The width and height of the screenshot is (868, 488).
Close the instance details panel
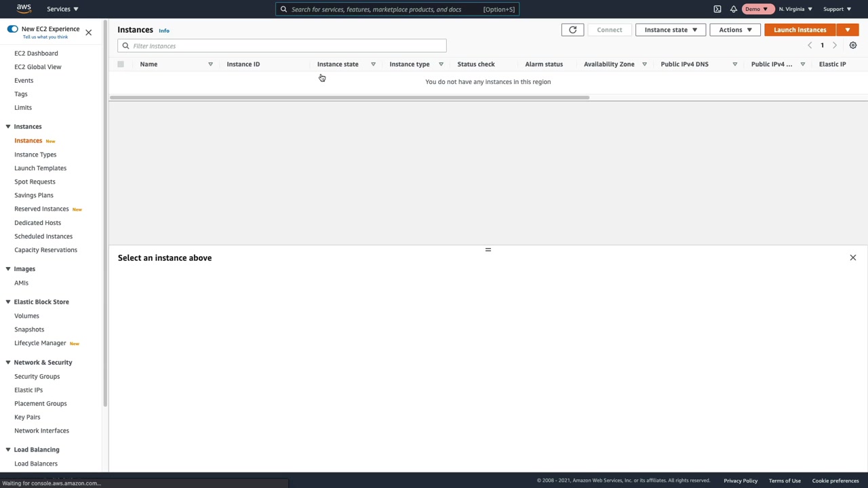pos(853,258)
